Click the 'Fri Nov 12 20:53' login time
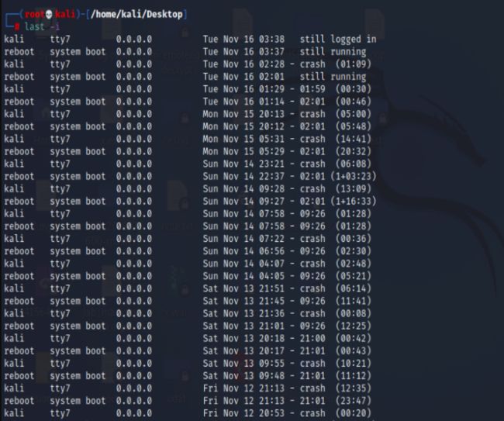Screen dimensions: 504x421 [x=243, y=413]
